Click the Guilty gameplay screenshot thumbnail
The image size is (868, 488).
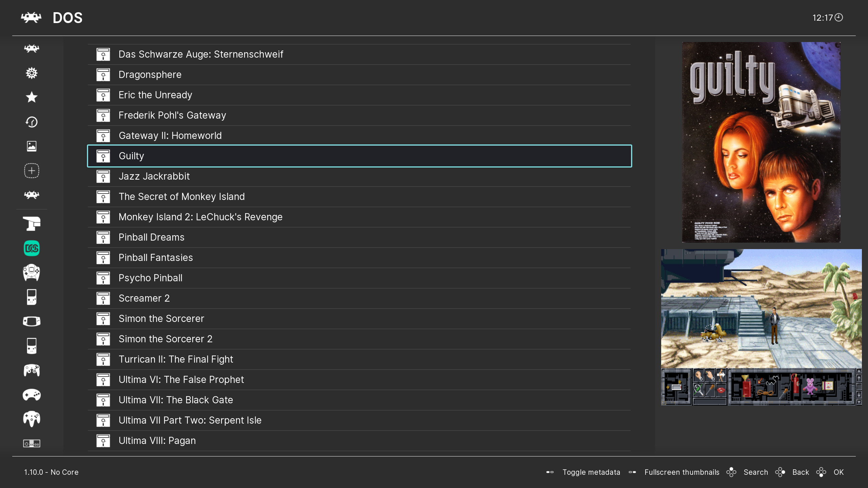[x=761, y=327]
